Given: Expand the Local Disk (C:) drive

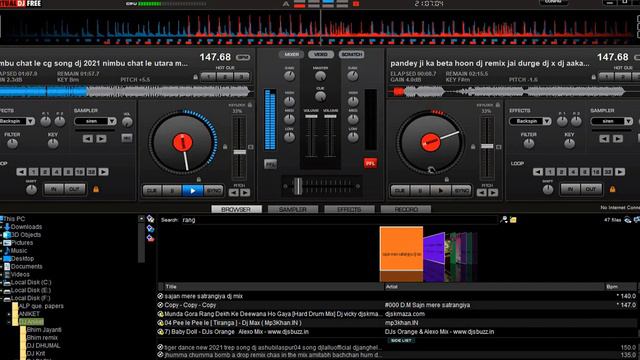Looking at the screenshot, I should [x=1, y=282].
